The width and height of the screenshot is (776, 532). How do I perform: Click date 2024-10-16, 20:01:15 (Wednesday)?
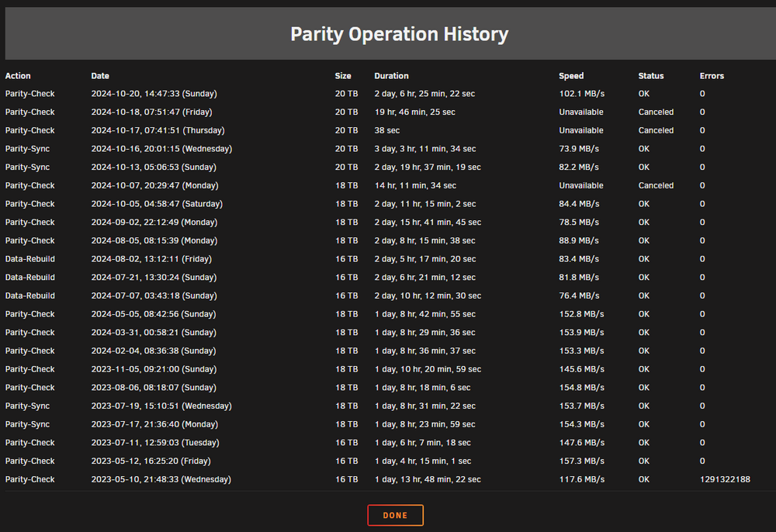(161, 148)
